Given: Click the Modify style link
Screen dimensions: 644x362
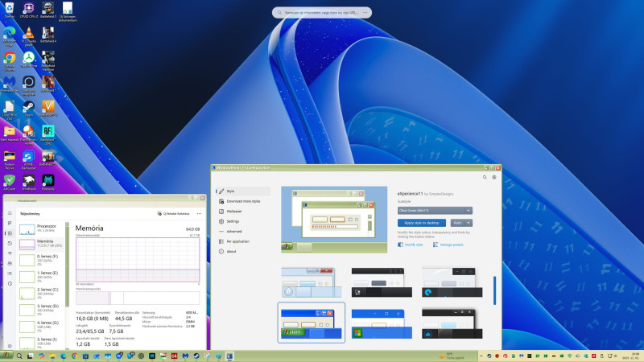Looking at the screenshot, I should (410, 245).
